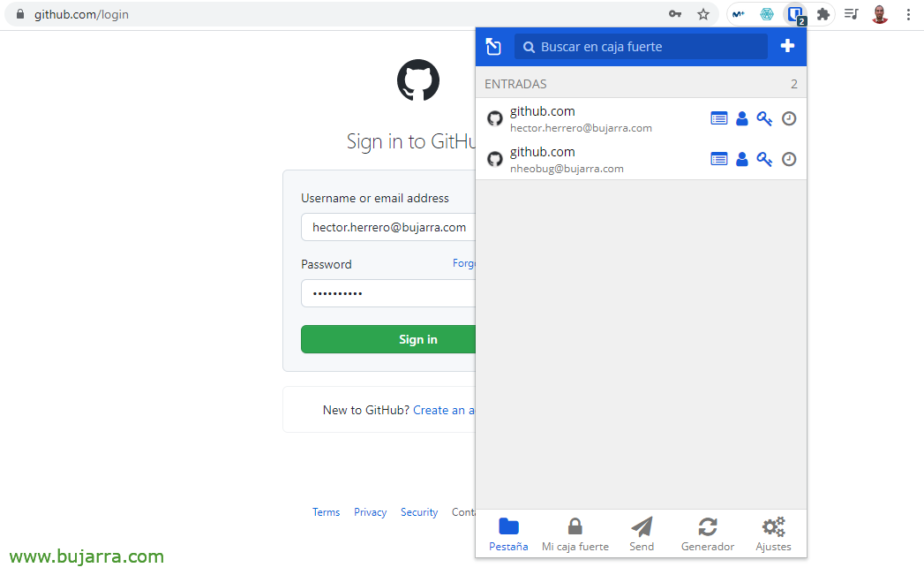Copy username icon for nheobug entry
The height and width of the screenshot is (575, 924).
(x=742, y=159)
